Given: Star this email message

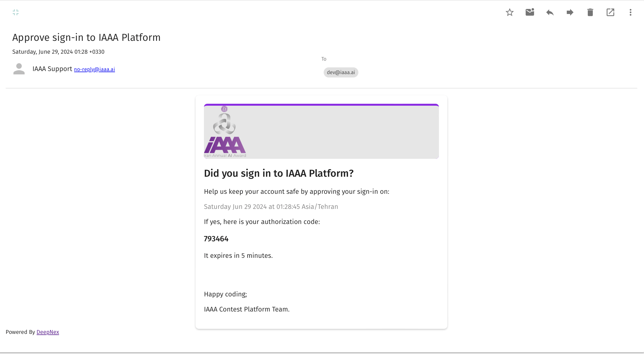Looking at the screenshot, I should (509, 12).
